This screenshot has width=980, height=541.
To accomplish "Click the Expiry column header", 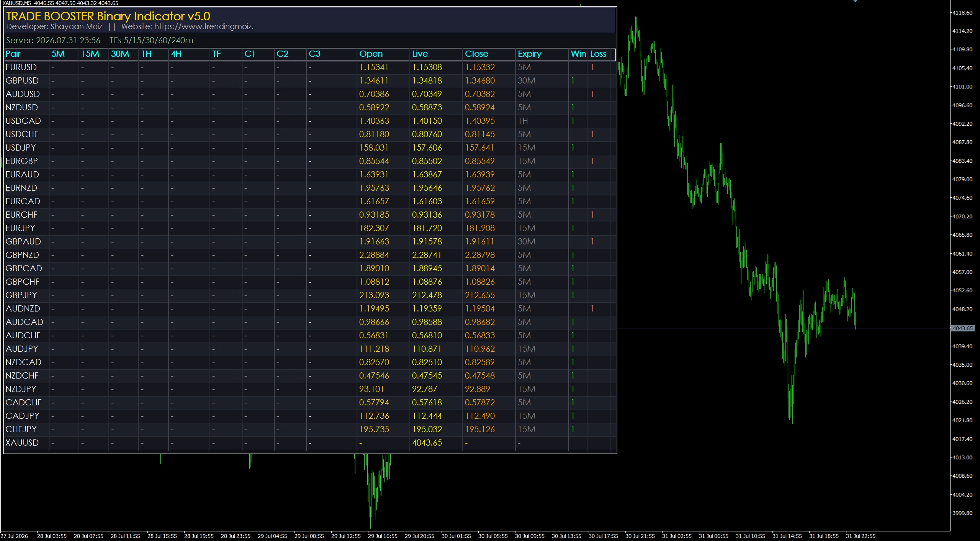I will coord(530,54).
